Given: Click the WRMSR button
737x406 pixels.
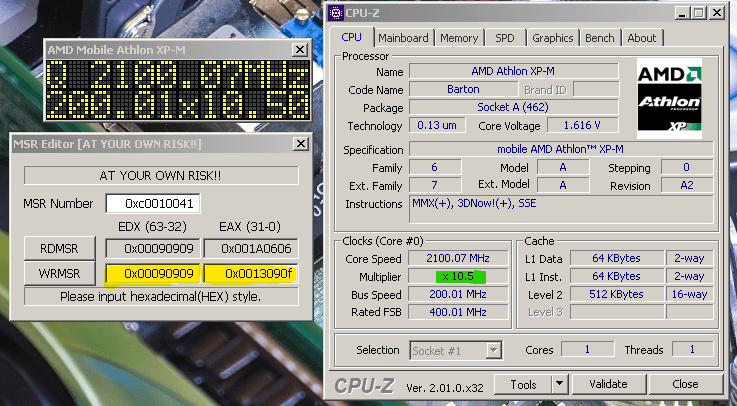Looking at the screenshot, I should click(59, 273).
